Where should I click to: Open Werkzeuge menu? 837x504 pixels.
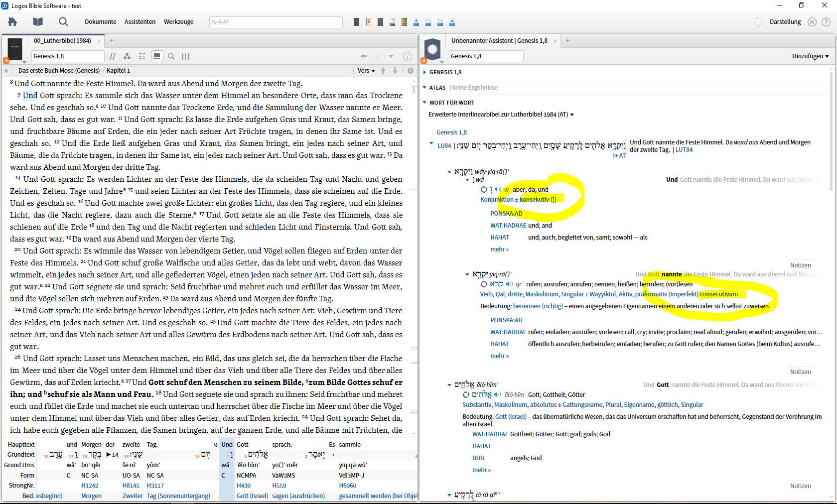[179, 22]
